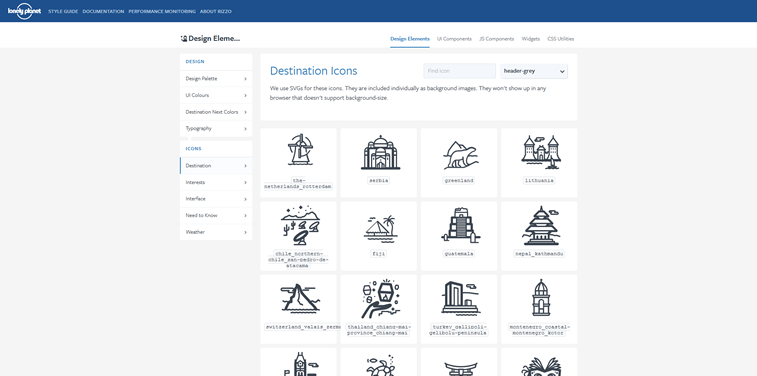
Task: Open the Weather icons section
Action: click(216, 232)
